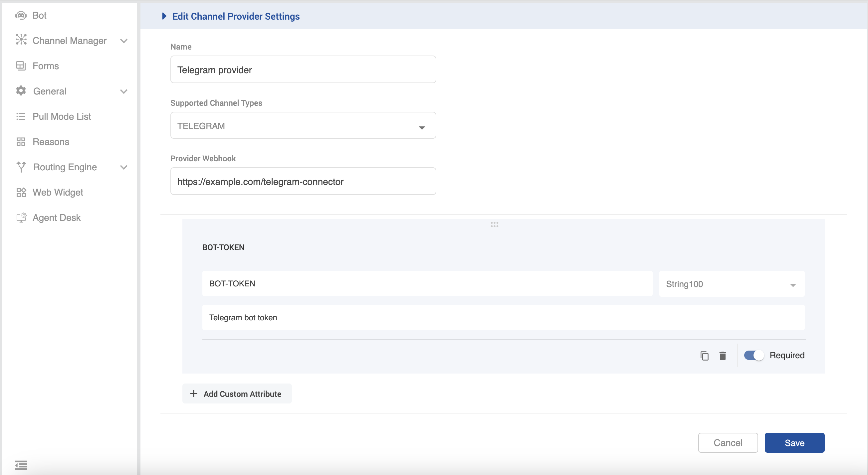Collapse Edit Channel Provider Settings triangle

tap(164, 16)
